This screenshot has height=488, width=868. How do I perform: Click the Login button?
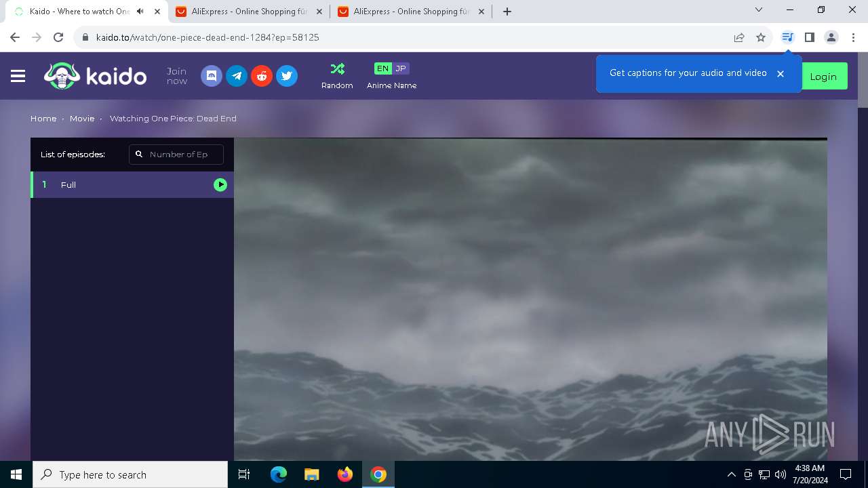(x=823, y=77)
